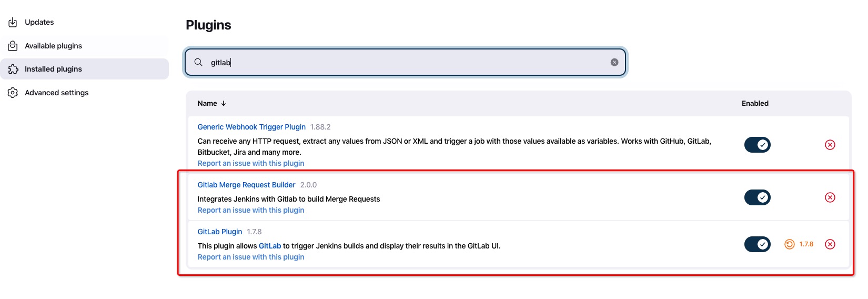Uninstall GitLab Plugin via red X icon

click(830, 244)
